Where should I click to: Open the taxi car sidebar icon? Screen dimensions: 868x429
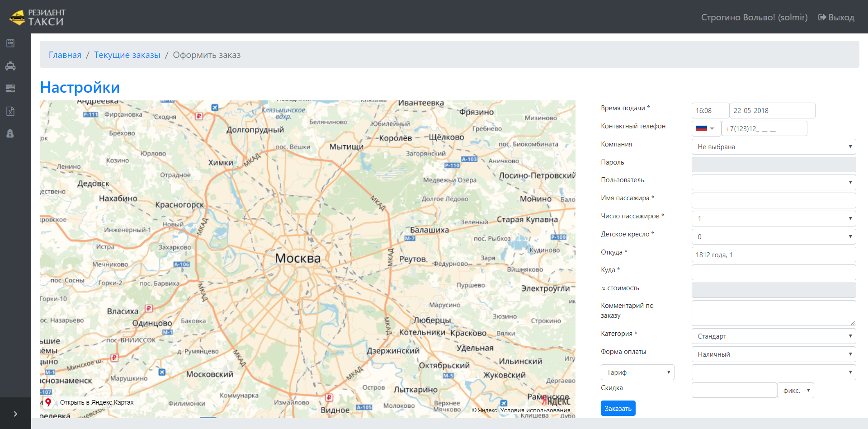(x=10, y=66)
